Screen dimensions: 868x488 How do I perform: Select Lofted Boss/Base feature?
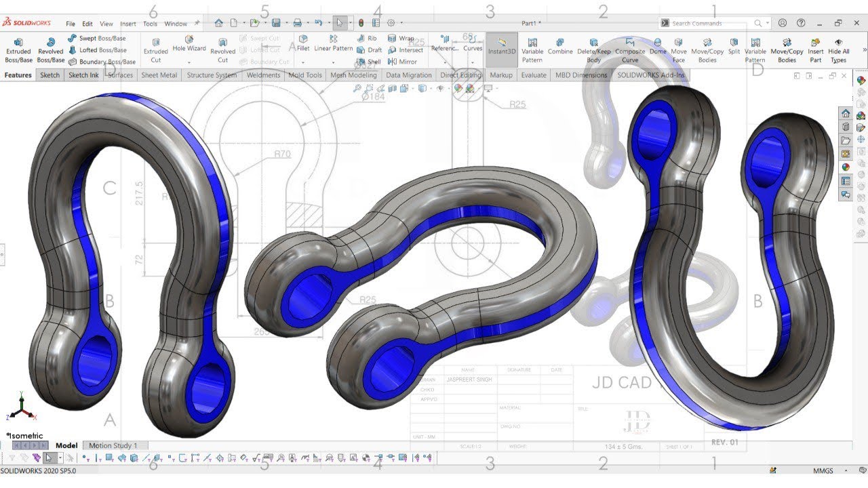coord(97,50)
